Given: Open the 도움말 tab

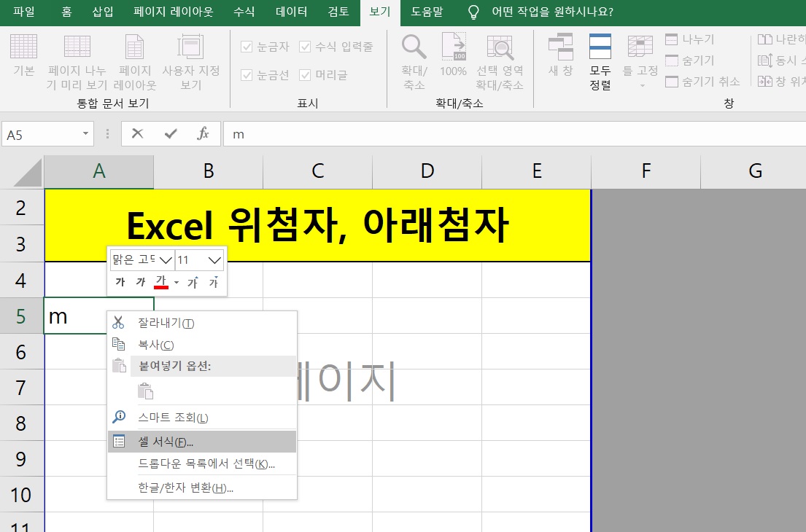Looking at the screenshot, I should 427,12.
